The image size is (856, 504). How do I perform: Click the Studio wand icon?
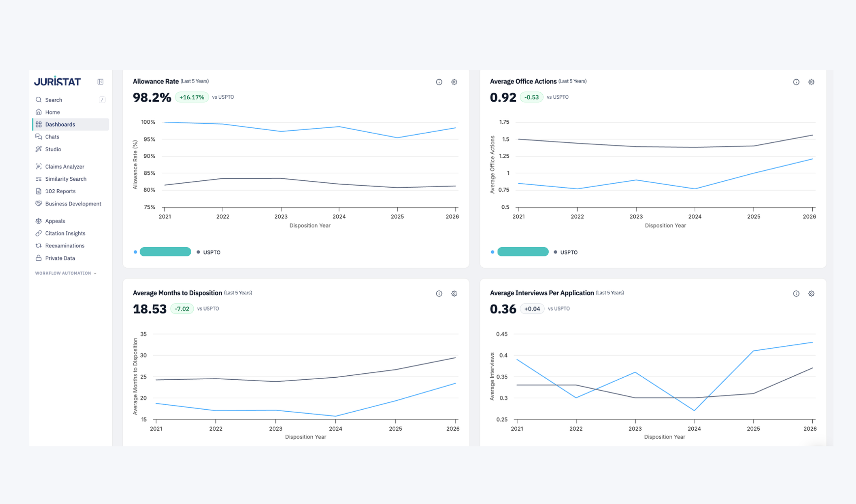click(38, 149)
